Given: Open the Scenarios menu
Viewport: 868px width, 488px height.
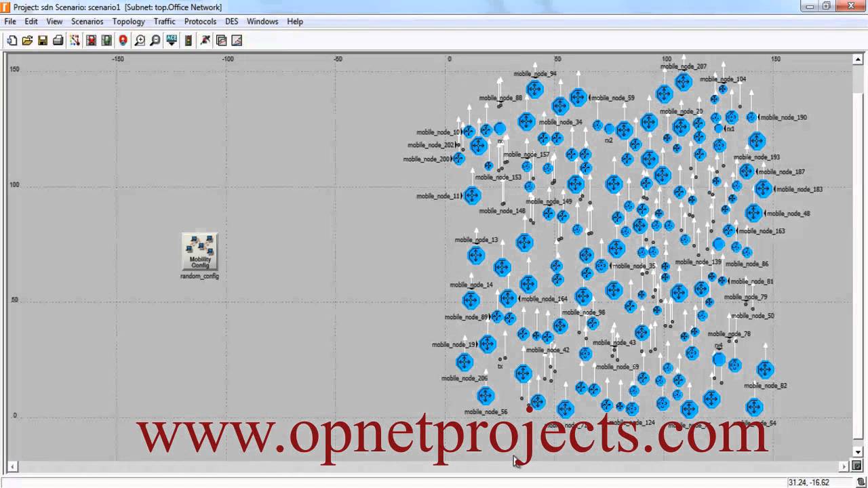Looking at the screenshot, I should tap(87, 22).
